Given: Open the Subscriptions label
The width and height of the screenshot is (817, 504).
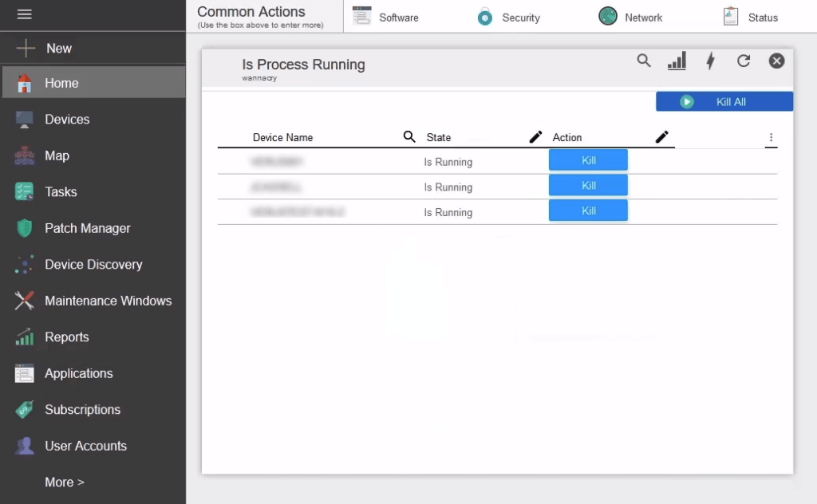Looking at the screenshot, I should [82, 409].
